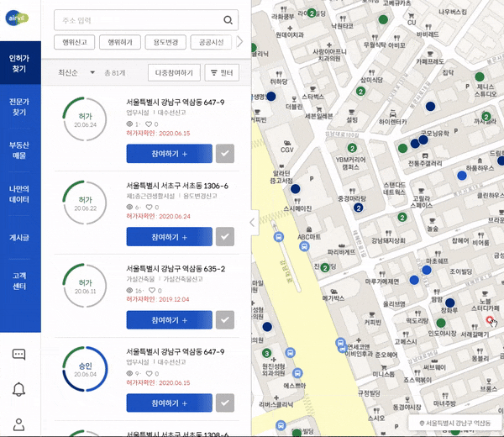Click the airve logo

pyautogui.click(x=17, y=18)
